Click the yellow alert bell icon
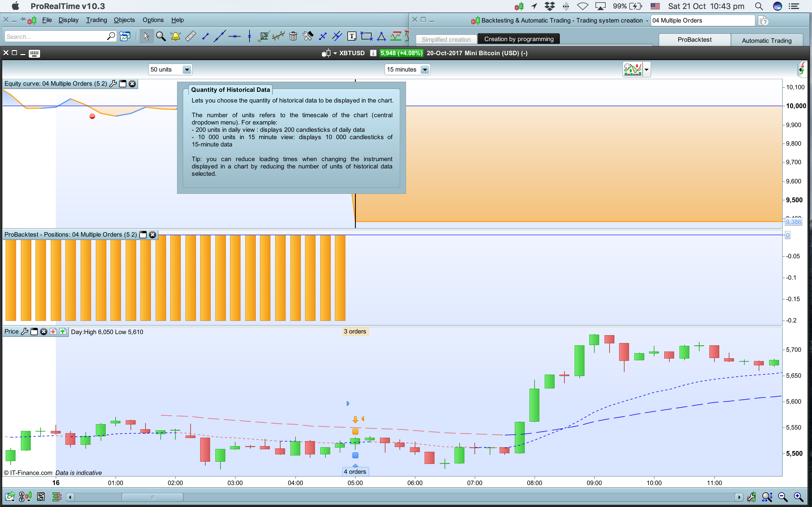The height and width of the screenshot is (507, 812). (x=175, y=36)
